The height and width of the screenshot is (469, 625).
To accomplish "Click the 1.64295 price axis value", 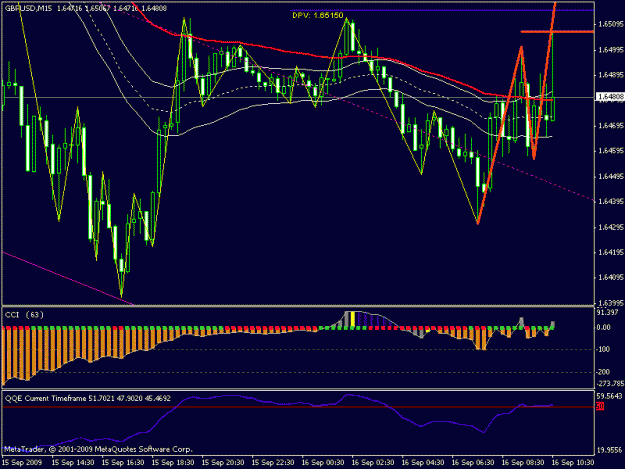I will pyautogui.click(x=610, y=227).
